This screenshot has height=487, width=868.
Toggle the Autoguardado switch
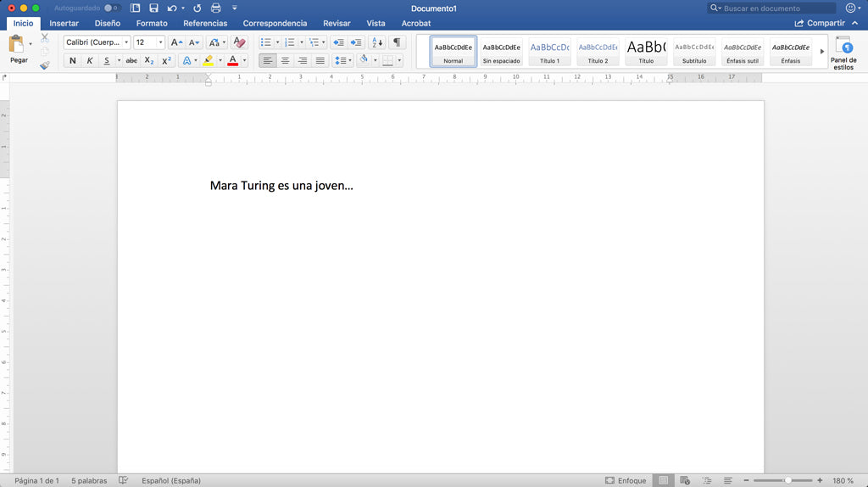112,8
